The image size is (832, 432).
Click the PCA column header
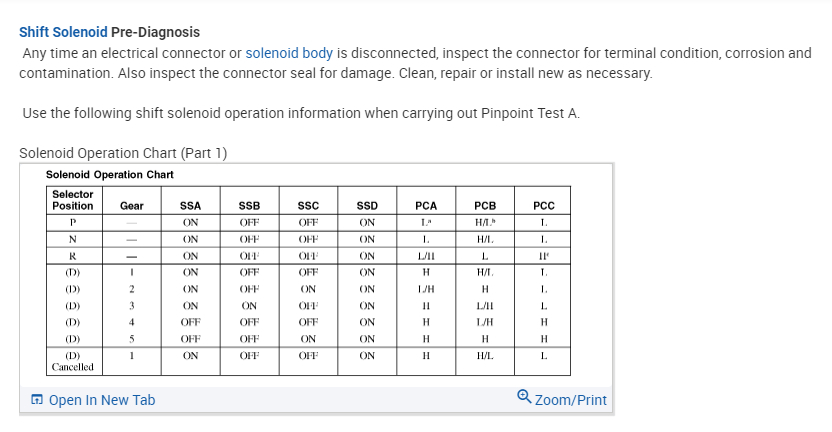(426, 206)
